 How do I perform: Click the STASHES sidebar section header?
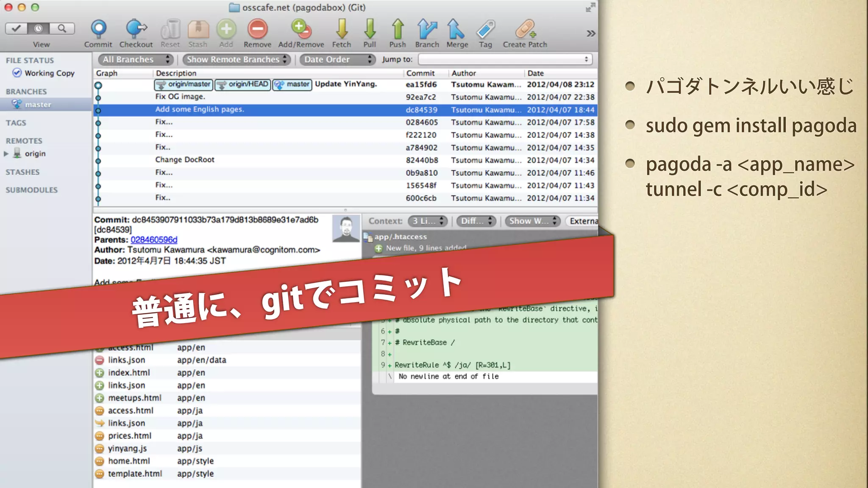22,172
